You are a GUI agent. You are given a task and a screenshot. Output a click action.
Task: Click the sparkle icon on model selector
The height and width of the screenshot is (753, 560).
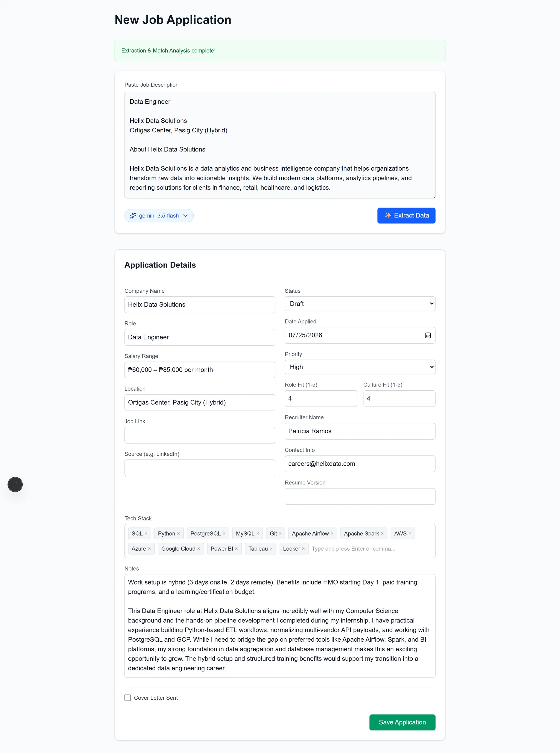(x=133, y=216)
